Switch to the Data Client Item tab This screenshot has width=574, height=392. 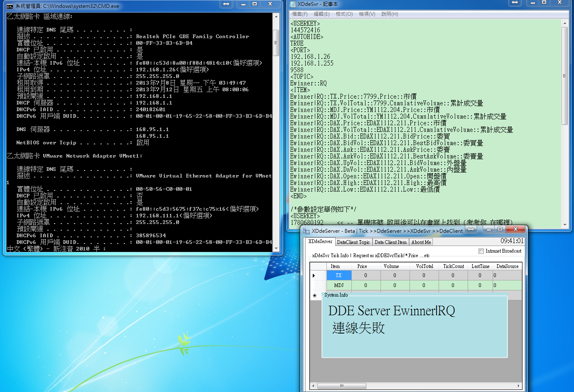390,242
